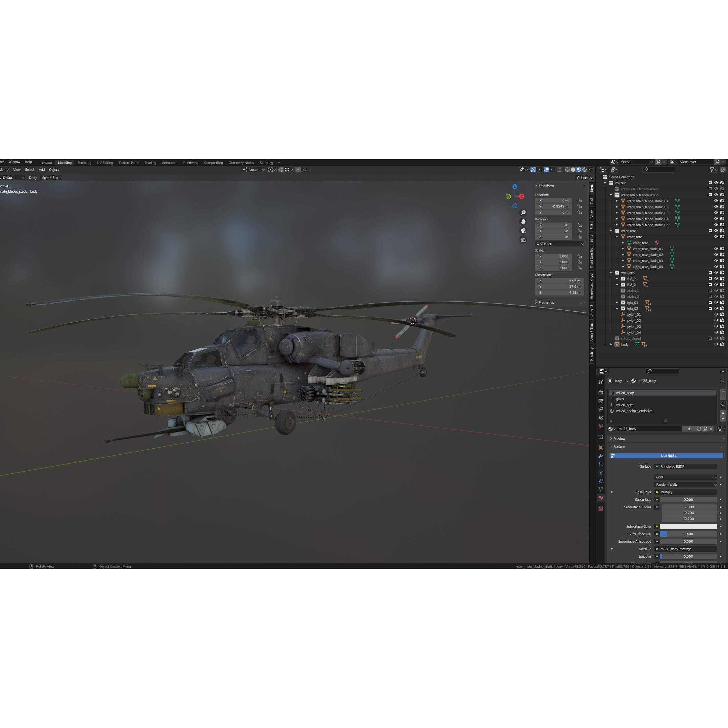Select the Modifier Properties wrench icon
Viewport: 728px width, 728px height.
tap(601, 456)
